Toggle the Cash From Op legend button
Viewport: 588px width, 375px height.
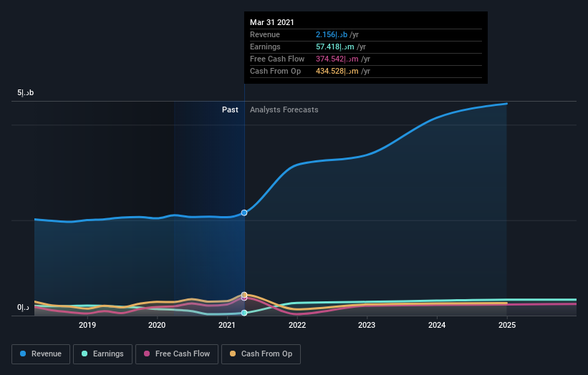261,354
